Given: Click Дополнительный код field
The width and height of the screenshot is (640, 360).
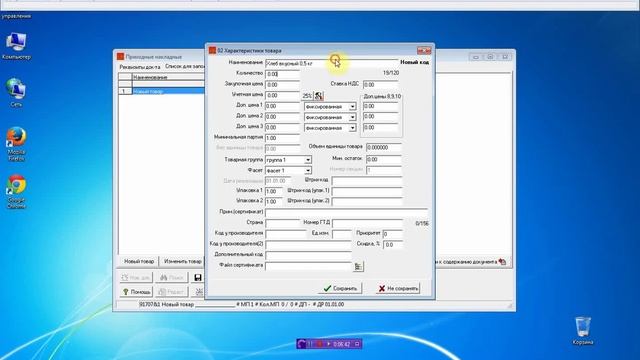Looking at the screenshot, I should (x=308, y=255).
